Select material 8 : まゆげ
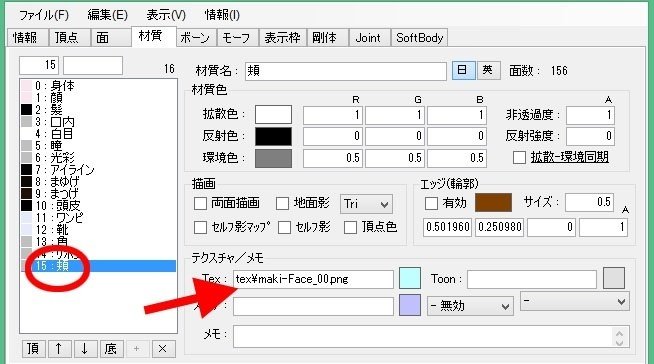This screenshot has width=654, height=364. [98, 182]
